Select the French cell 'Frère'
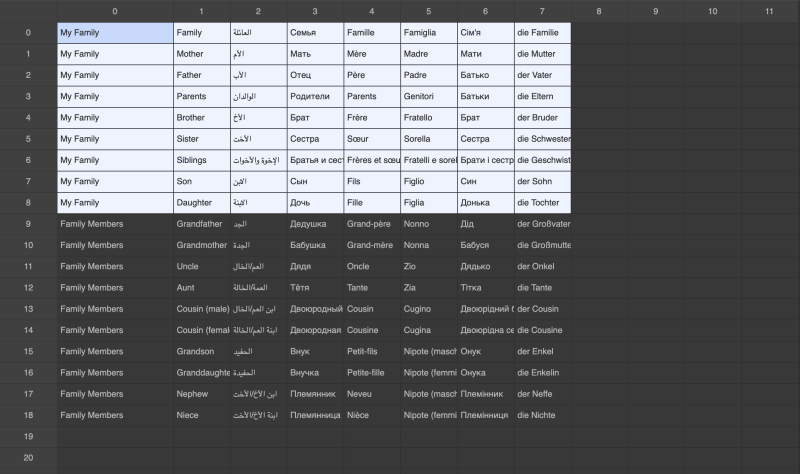 (x=372, y=118)
